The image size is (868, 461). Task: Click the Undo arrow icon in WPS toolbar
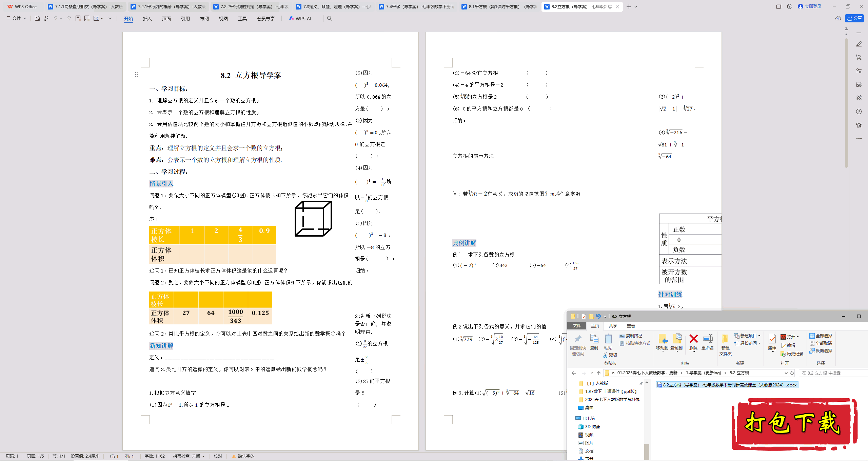[x=55, y=18]
